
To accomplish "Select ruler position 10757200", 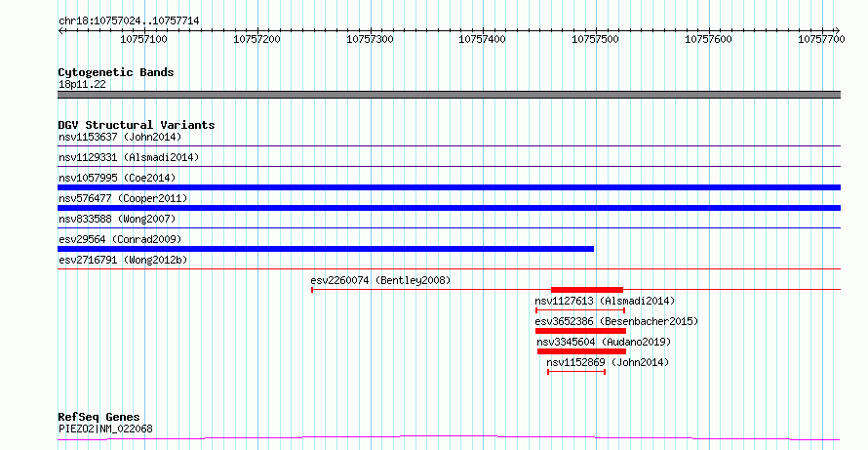I will tap(256, 39).
